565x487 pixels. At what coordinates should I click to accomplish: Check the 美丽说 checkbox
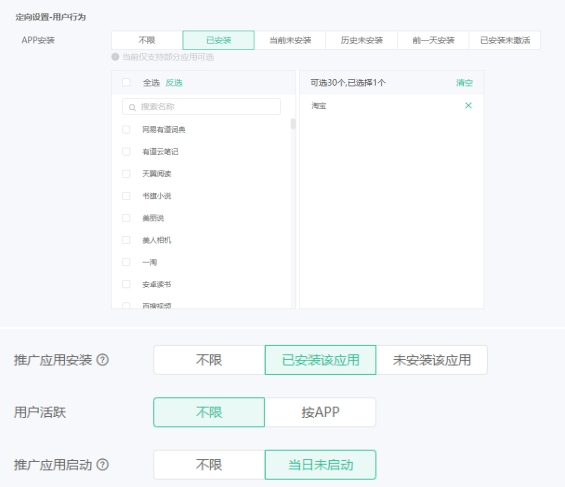pos(126,218)
